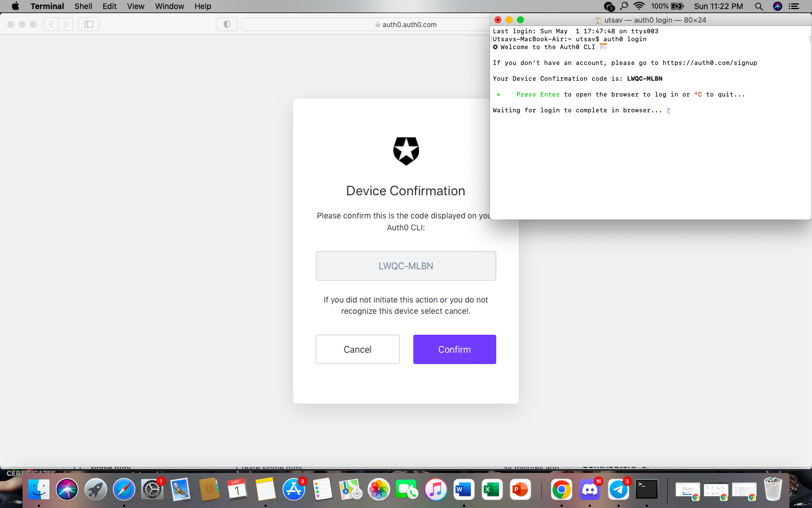The width and height of the screenshot is (812, 508).
Task: Open Photos from the Dock
Action: tap(379, 489)
